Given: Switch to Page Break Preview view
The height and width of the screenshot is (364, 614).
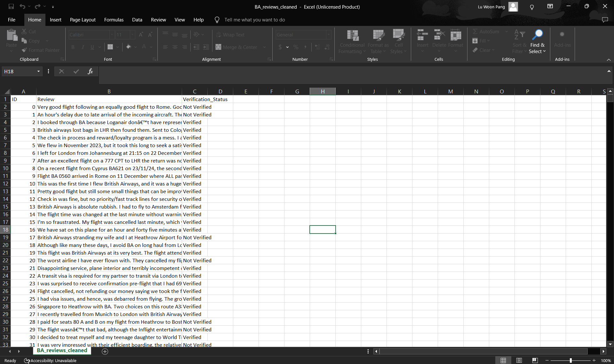Looking at the screenshot, I should pyautogui.click(x=535, y=360).
